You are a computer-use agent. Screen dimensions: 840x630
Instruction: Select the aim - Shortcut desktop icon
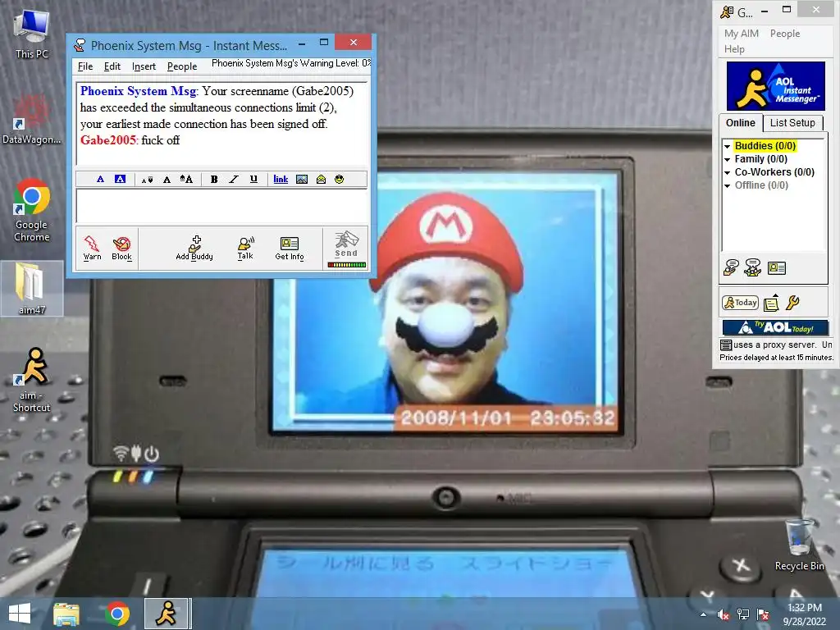(x=32, y=380)
